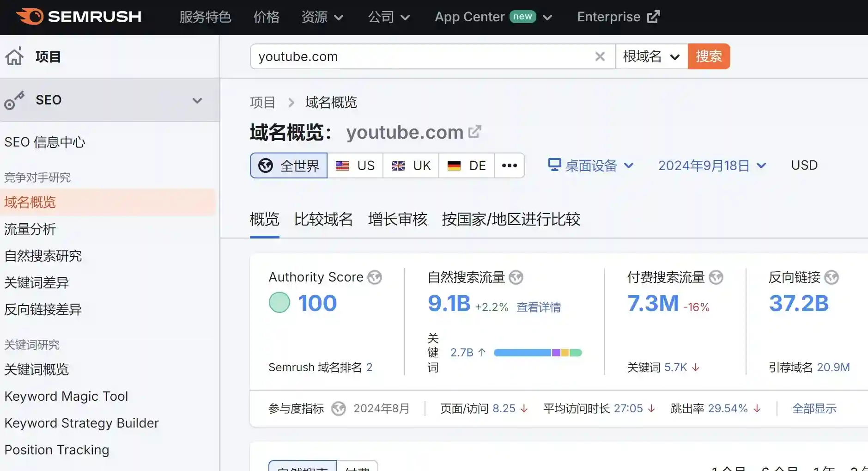Open the 2024年9月18日 date picker

pos(712,165)
